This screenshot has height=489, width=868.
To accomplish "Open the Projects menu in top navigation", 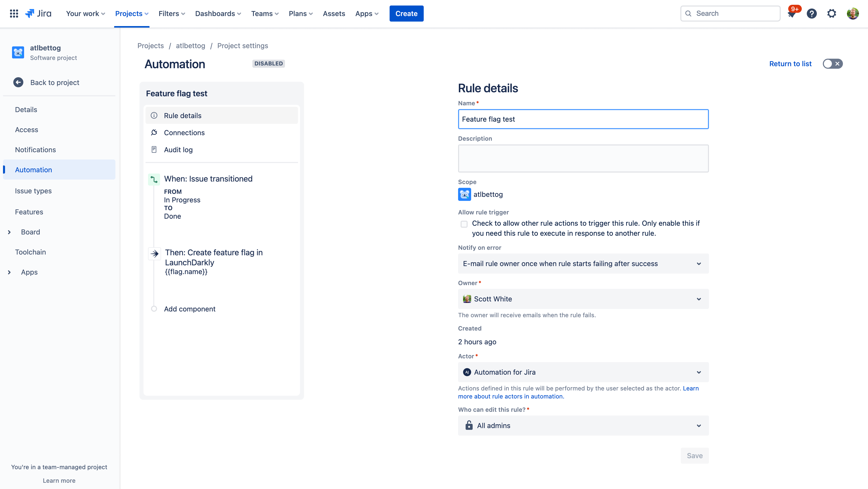I will point(131,14).
